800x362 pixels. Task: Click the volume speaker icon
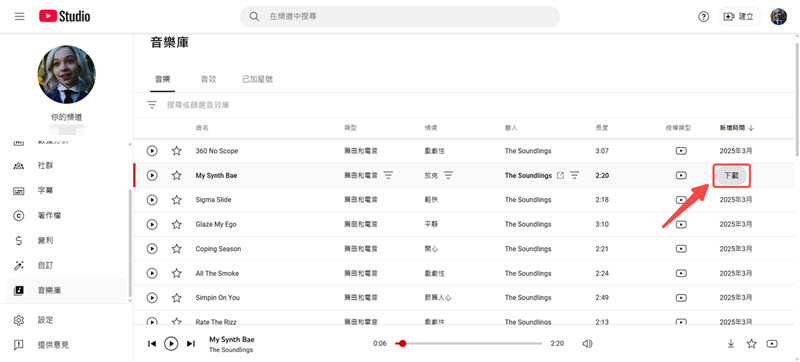pyautogui.click(x=587, y=344)
